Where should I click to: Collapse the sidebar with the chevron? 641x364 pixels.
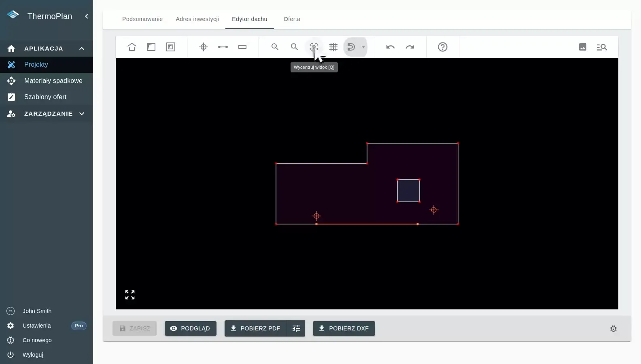click(86, 16)
